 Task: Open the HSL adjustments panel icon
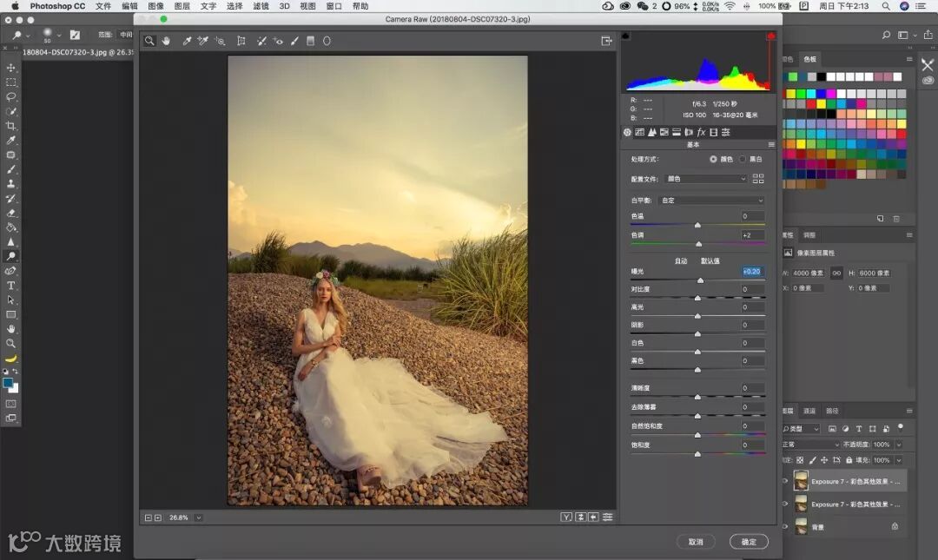click(x=664, y=132)
